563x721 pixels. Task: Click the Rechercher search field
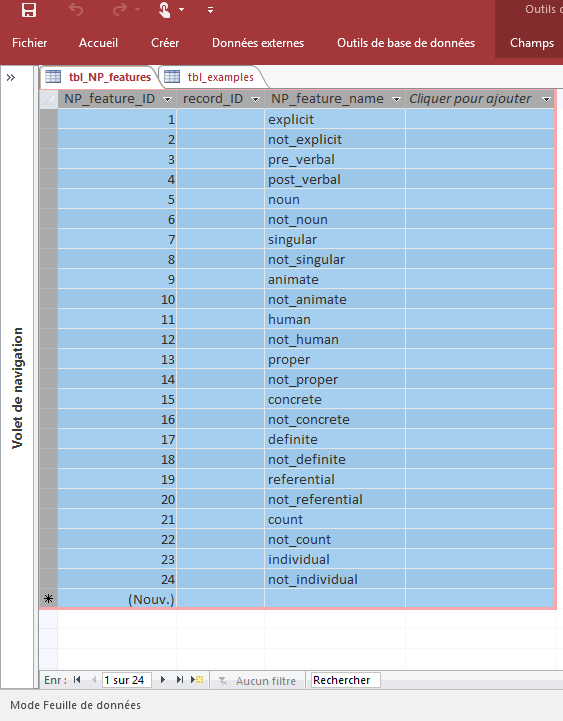click(345, 680)
